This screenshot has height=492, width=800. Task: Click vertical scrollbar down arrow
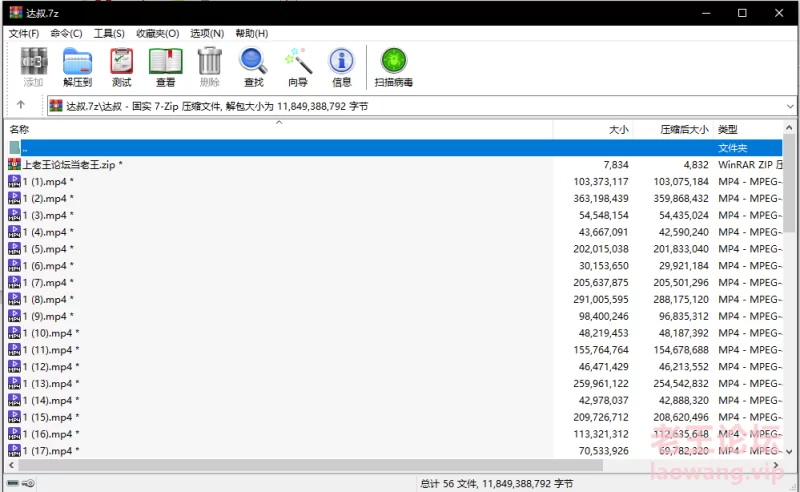[789, 451]
